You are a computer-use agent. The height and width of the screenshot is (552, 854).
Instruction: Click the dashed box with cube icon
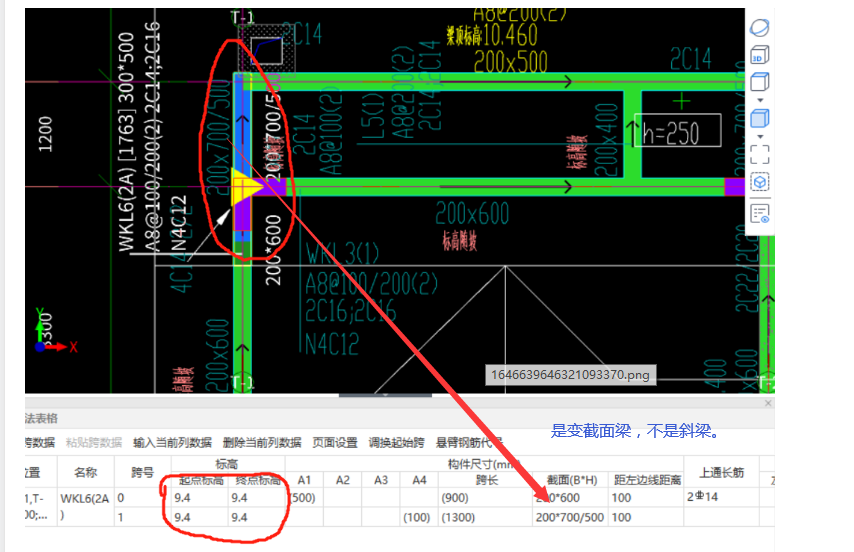click(759, 182)
